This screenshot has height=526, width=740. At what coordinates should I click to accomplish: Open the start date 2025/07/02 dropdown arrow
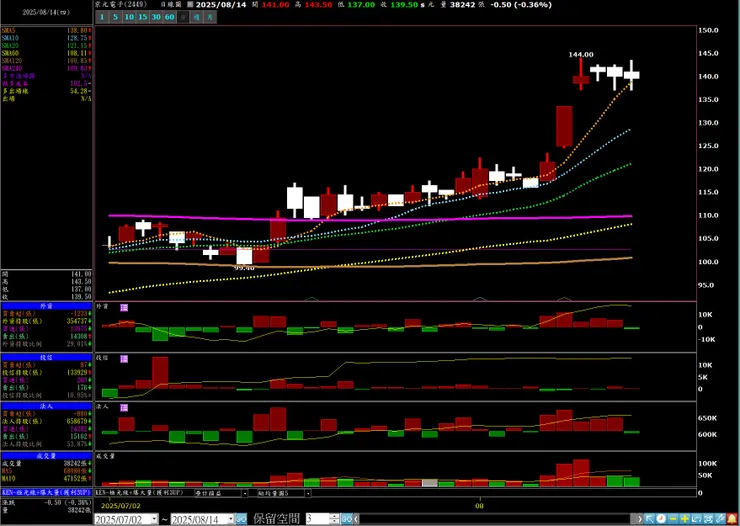154,519
